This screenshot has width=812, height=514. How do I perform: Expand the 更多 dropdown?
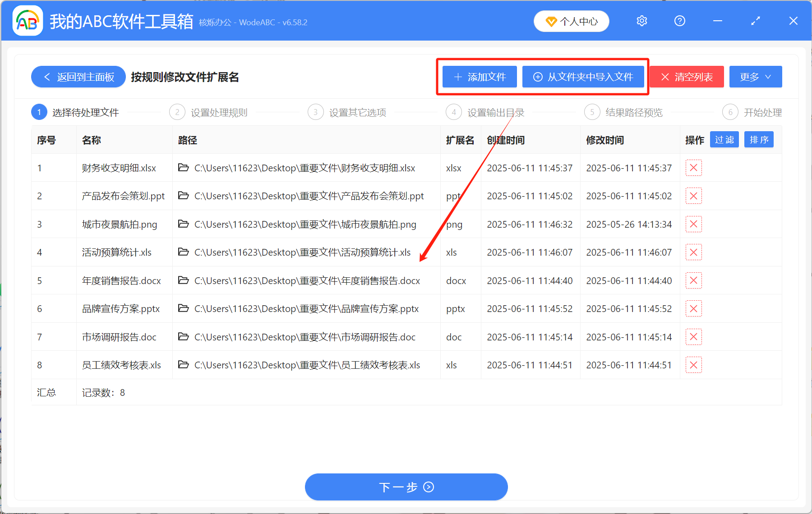click(756, 77)
